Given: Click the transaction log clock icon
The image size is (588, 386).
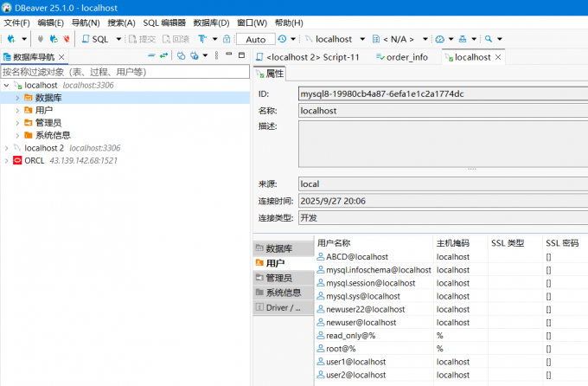Looking at the screenshot, I should 283,39.
